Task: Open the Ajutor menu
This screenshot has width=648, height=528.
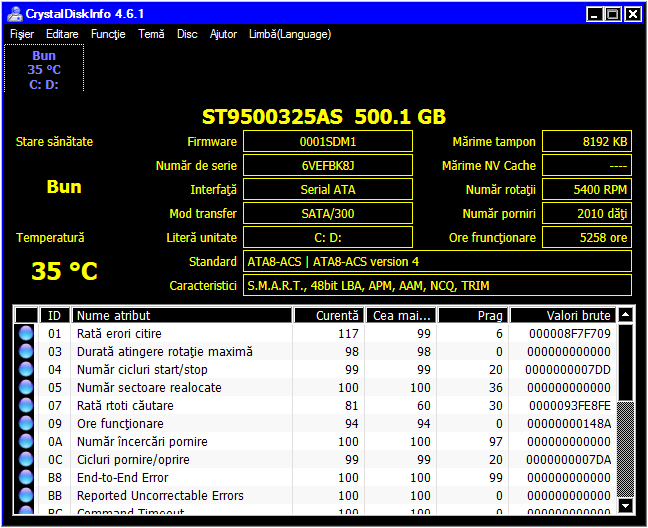Action: pyautogui.click(x=223, y=34)
